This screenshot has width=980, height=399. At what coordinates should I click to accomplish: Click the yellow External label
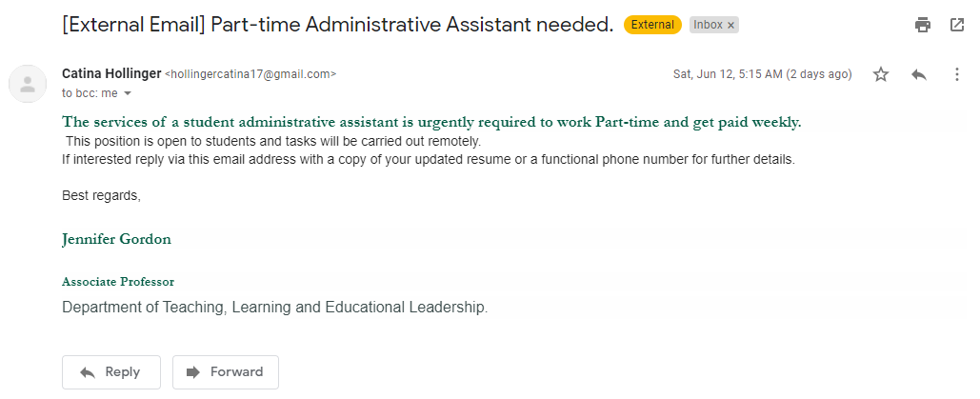coord(652,26)
